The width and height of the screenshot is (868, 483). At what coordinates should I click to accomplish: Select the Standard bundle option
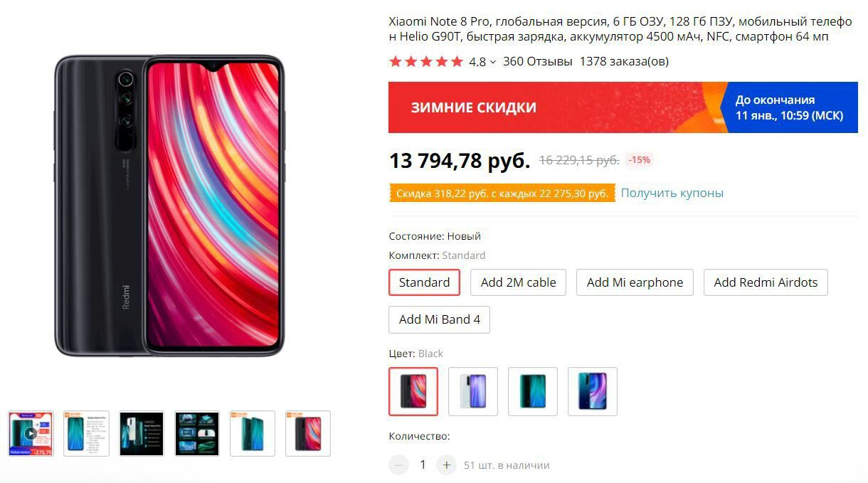coord(424,282)
